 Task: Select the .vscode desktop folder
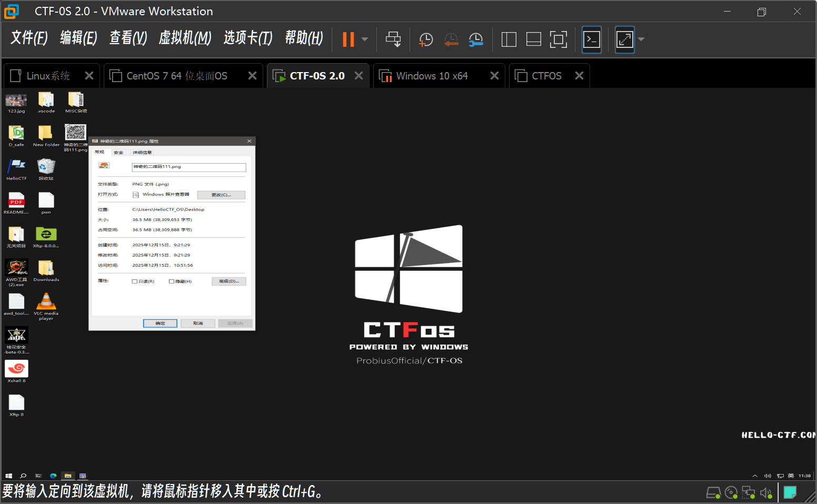[46, 103]
